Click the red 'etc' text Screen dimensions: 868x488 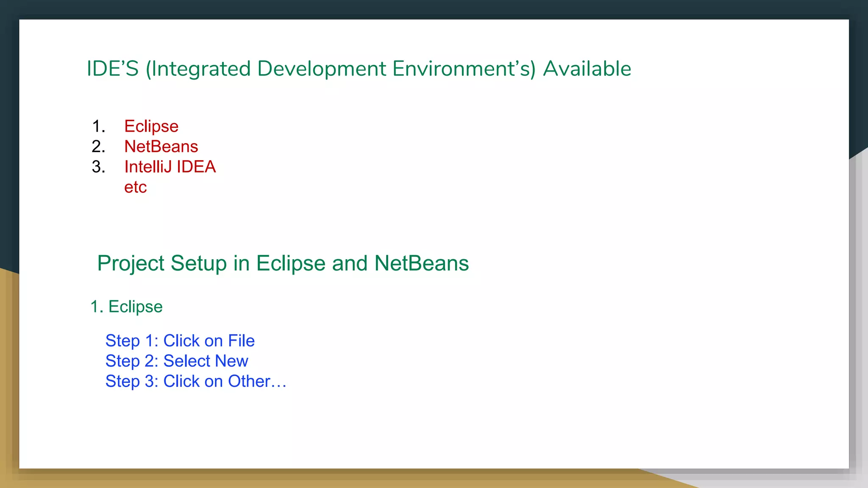(x=135, y=187)
